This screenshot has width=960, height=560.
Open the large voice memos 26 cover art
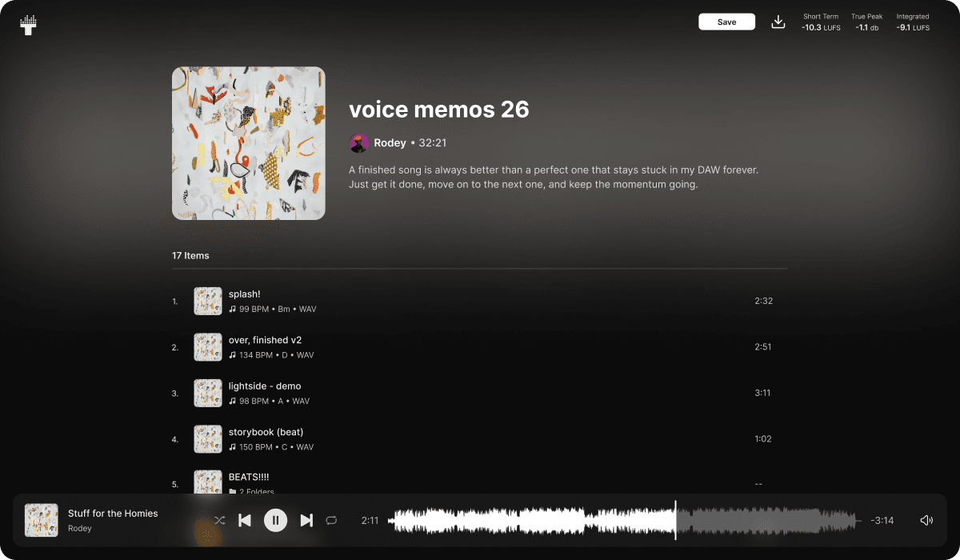pos(249,143)
